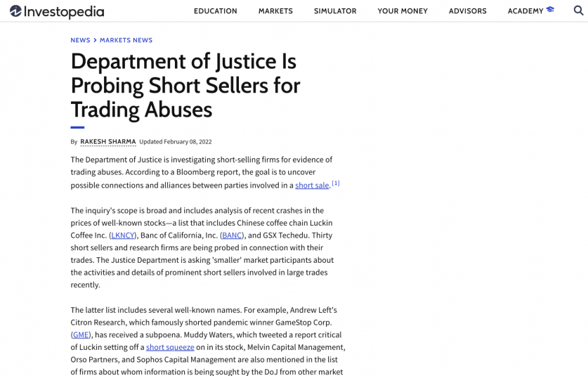The image size is (588, 376).
Task: Click the Markets News breadcrumb link
Action: point(126,40)
